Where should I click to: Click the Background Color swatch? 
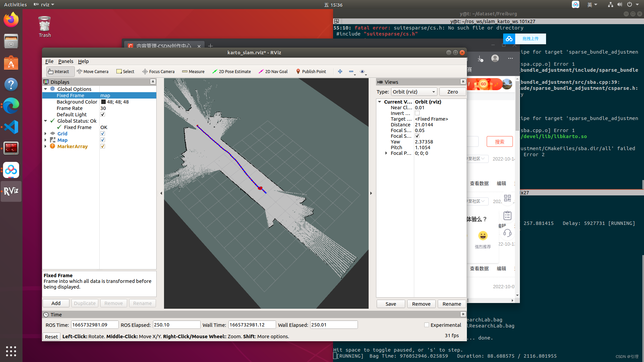tap(103, 102)
